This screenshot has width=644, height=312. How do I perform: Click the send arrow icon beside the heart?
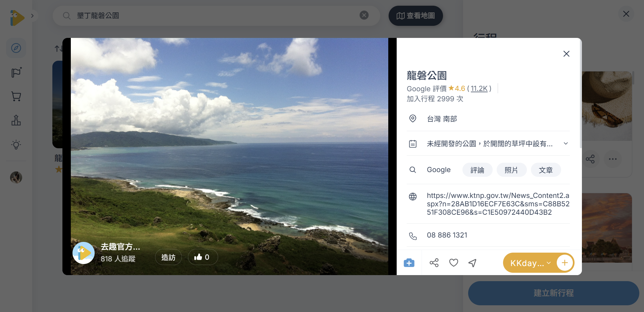[472, 263]
